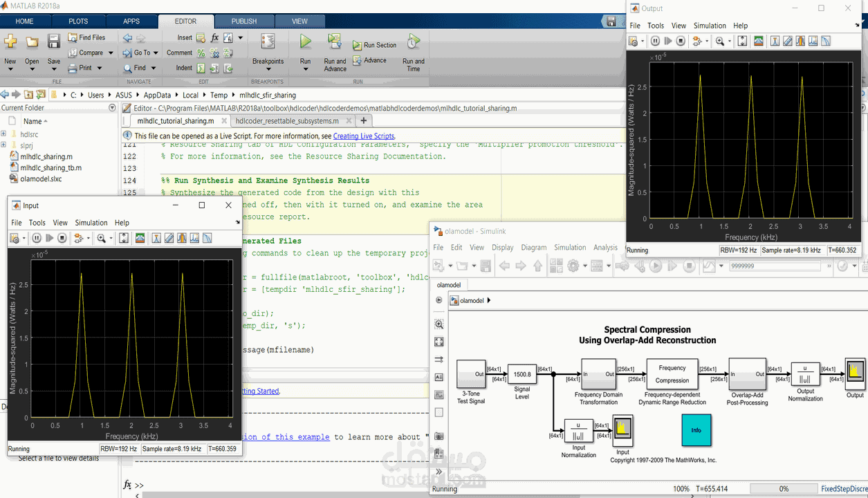
Task: Pause simulation in the Input scope window
Action: 37,238
